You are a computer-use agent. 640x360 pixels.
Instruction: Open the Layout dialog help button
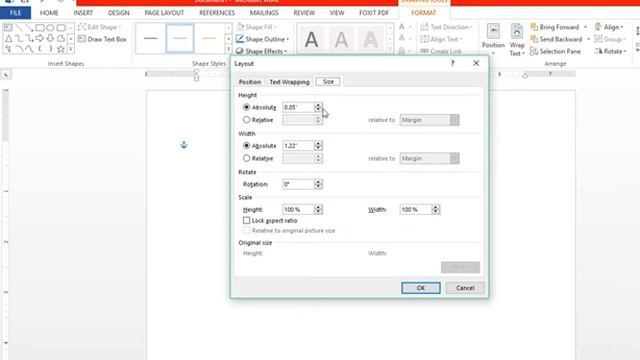pyautogui.click(x=452, y=63)
